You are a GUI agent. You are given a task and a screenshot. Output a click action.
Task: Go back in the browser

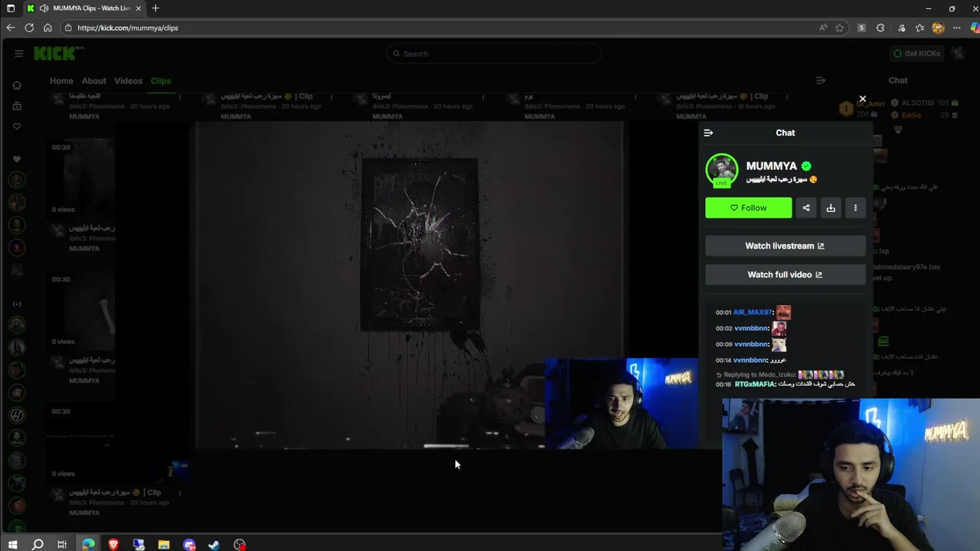[11, 28]
